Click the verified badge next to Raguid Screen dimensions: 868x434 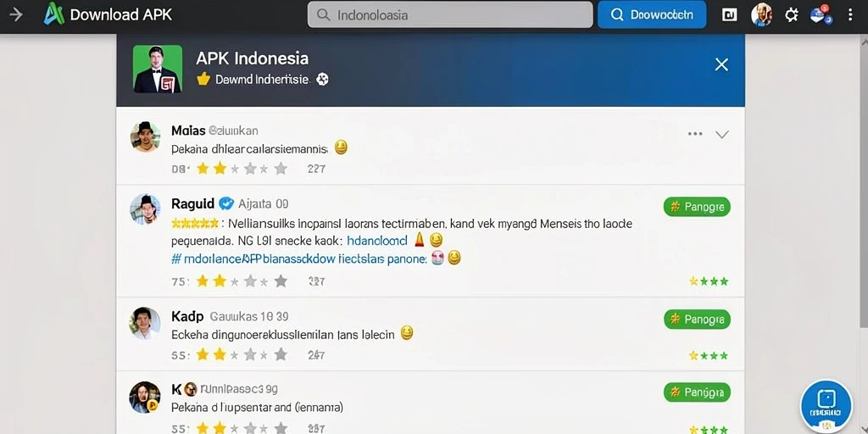click(226, 203)
